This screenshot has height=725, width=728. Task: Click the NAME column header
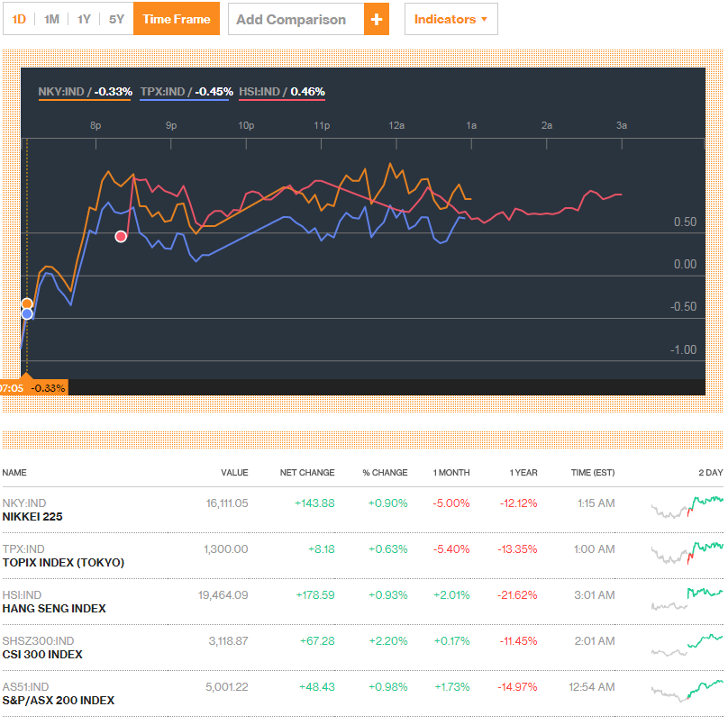tap(14, 473)
